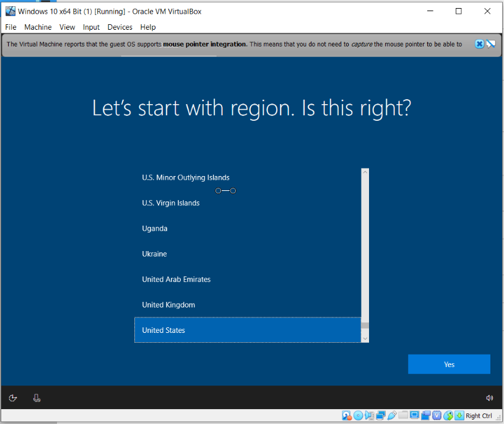Dismiss the mouse integration notification
This screenshot has height=424, width=504.
pyautogui.click(x=479, y=44)
